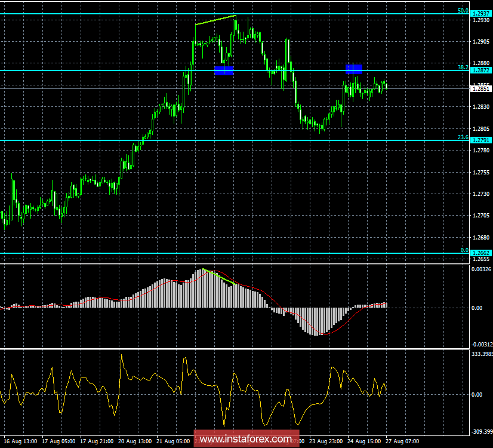Click the 27 Aug 07:00 time label

click(x=401, y=441)
